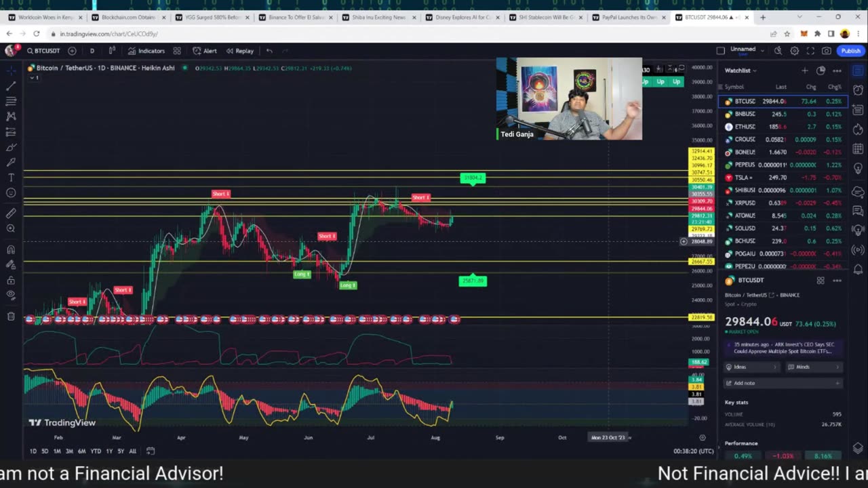The height and width of the screenshot is (488, 868).
Task: Select the Text annotation tool
Action: click(11, 178)
